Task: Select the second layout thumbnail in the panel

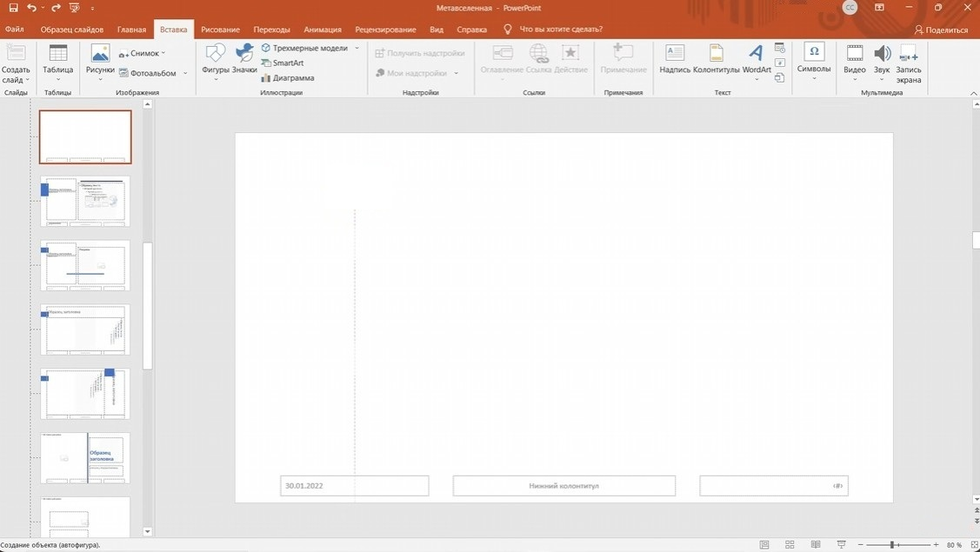Action: [x=85, y=202]
